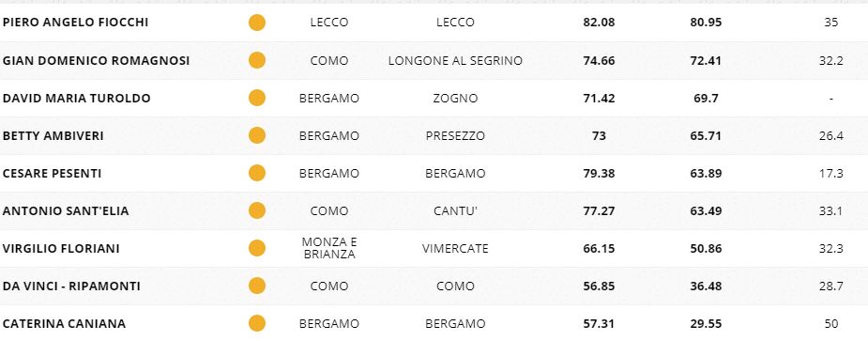Image resolution: width=868 pixels, height=341 pixels.
Task: Click the orange indicator for Antonio Sant'Elia
Action: 257,210
